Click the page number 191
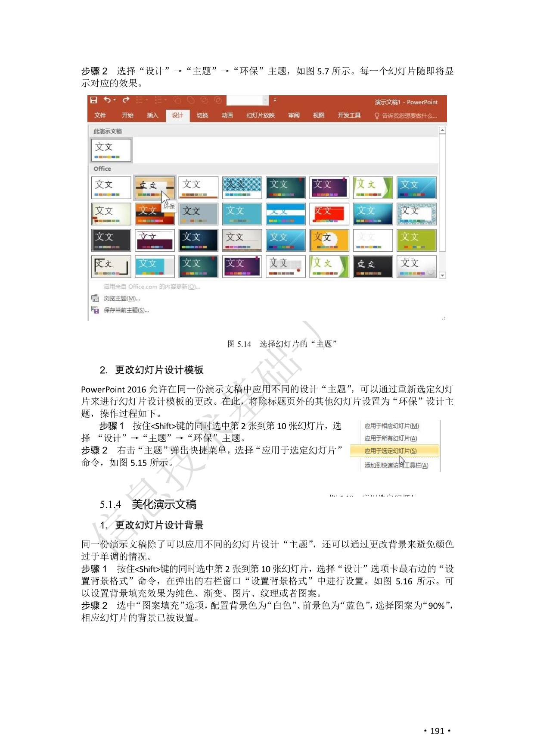The width and height of the screenshot is (534, 756). tap(437, 731)
